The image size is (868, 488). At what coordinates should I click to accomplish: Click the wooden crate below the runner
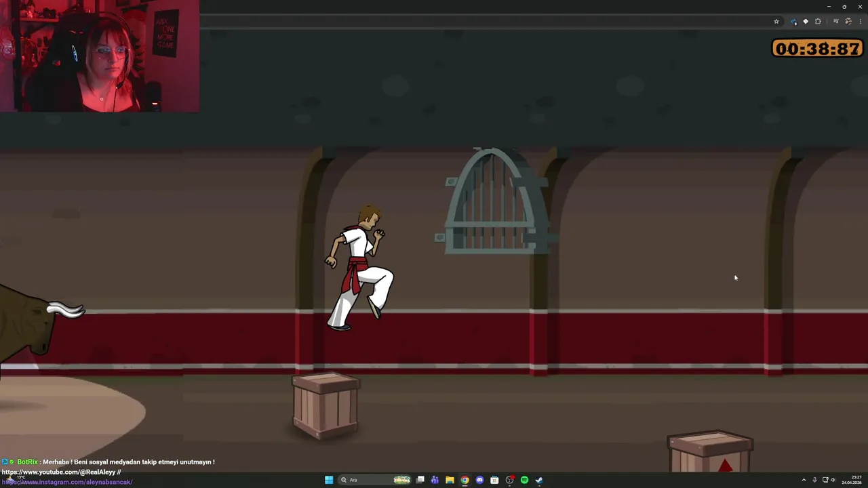point(325,406)
